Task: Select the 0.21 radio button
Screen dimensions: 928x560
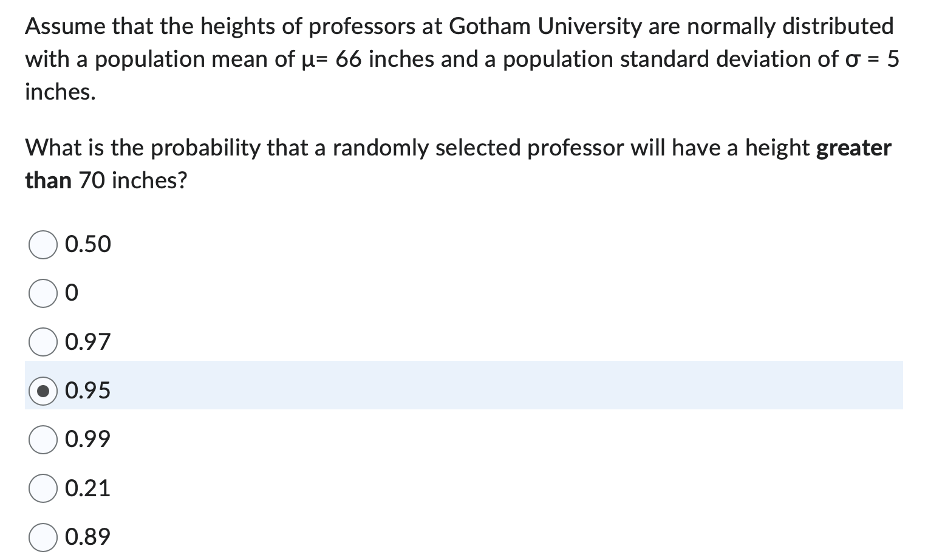Action: [x=43, y=488]
